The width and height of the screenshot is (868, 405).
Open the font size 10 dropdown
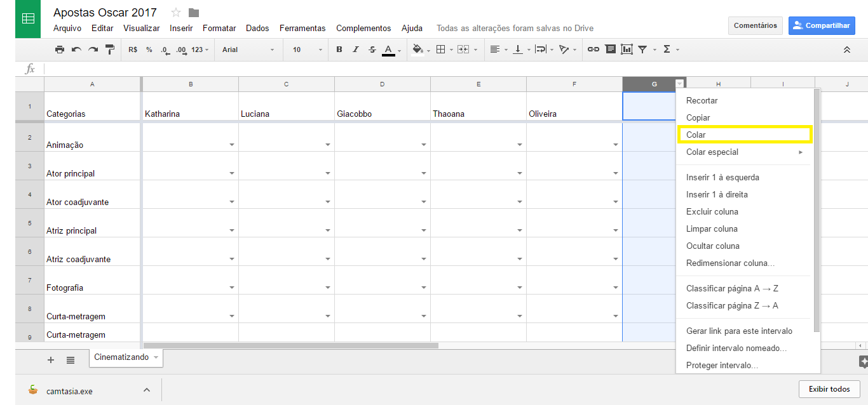(x=308, y=50)
